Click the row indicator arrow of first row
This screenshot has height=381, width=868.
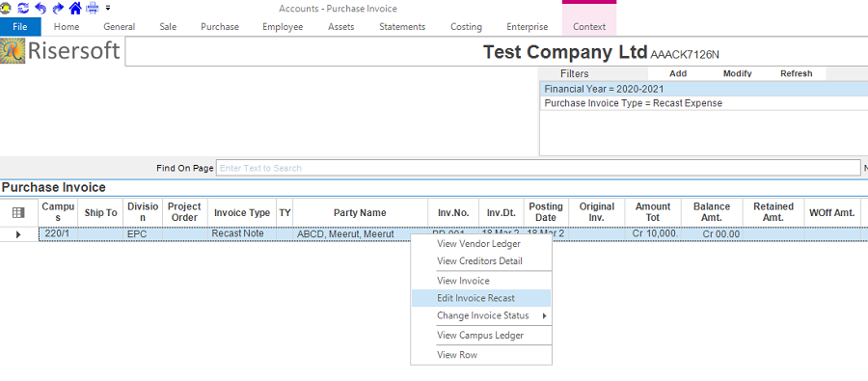tap(18, 234)
